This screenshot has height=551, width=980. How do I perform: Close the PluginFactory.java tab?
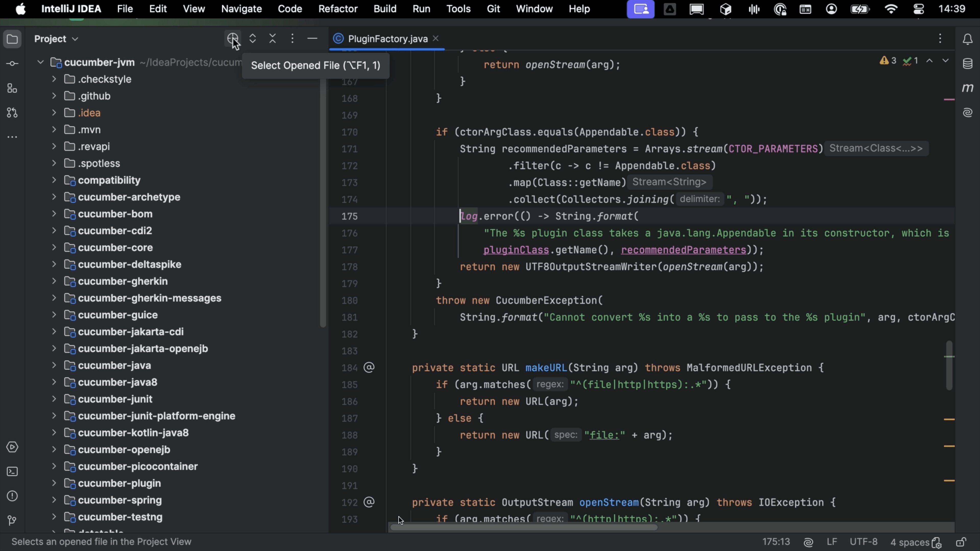coord(436,39)
